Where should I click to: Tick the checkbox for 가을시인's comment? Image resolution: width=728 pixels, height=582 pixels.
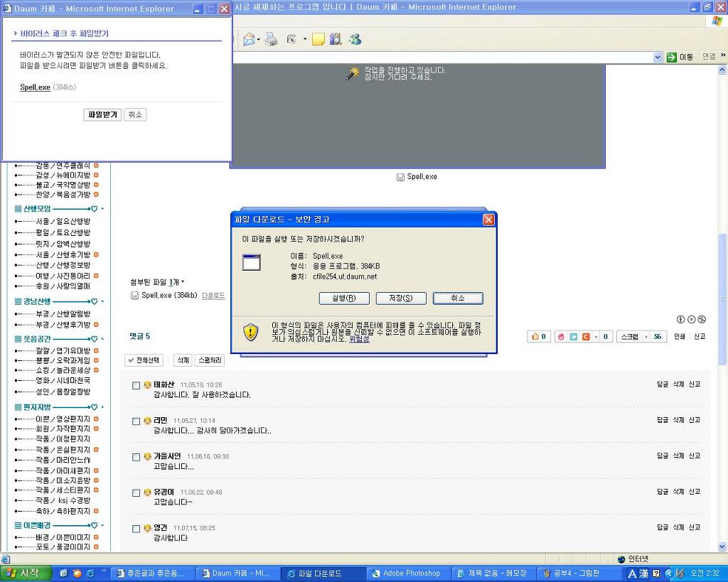pyautogui.click(x=136, y=457)
